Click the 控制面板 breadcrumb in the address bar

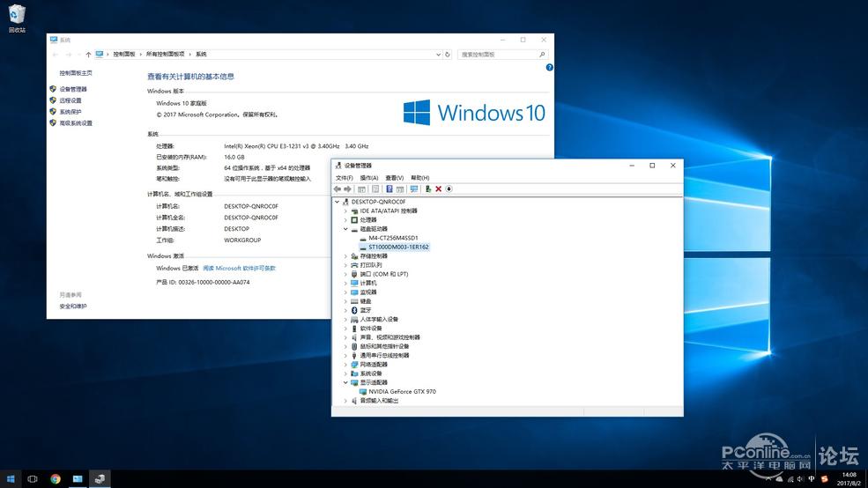(124, 55)
